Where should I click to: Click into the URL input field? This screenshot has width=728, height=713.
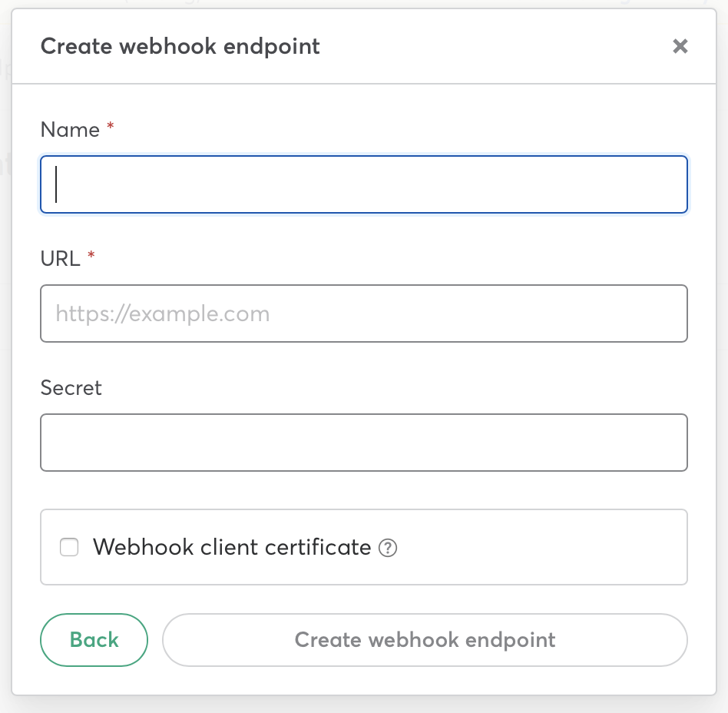363,313
